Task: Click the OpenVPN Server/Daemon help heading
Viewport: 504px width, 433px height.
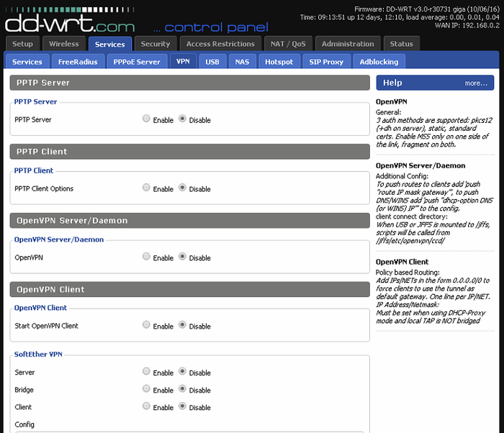Action: pyautogui.click(x=420, y=165)
